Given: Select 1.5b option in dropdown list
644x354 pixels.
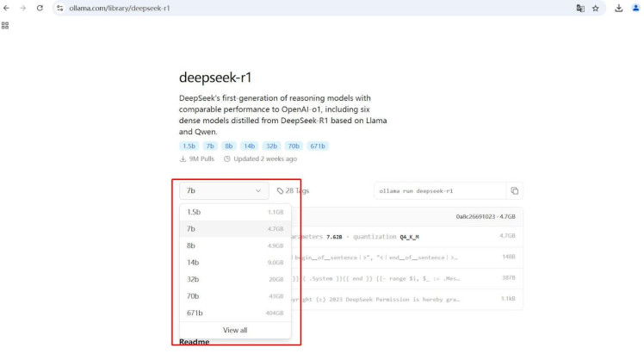Looking at the screenshot, I should pyautogui.click(x=235, y=213).
